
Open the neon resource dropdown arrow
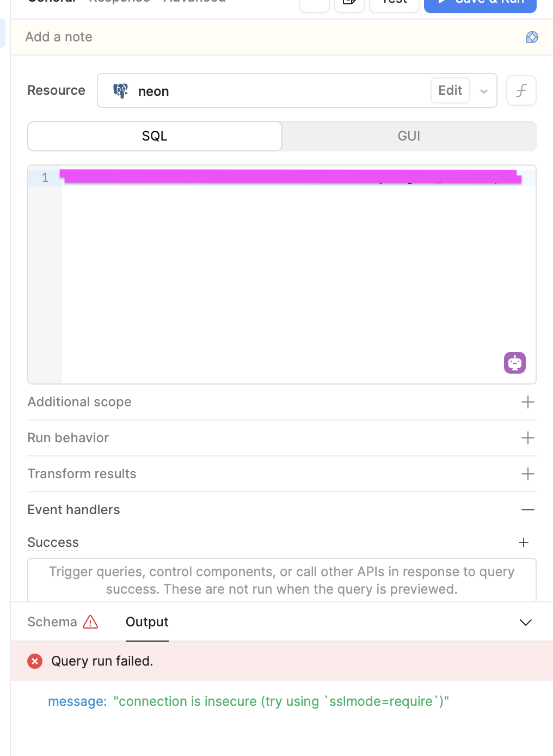tap(483, 91)
